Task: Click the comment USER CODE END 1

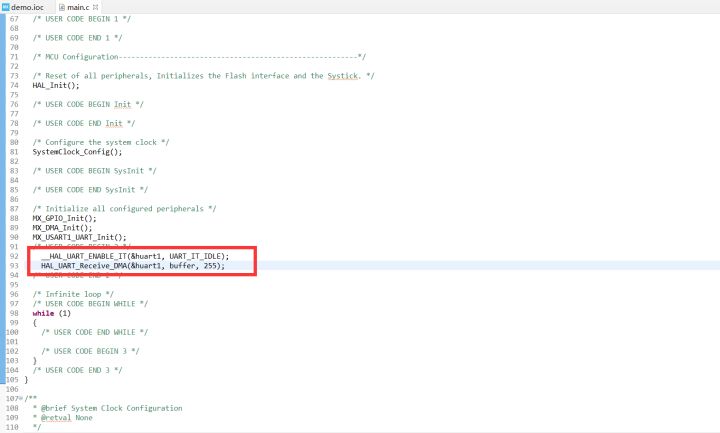Action: point(77,38)
